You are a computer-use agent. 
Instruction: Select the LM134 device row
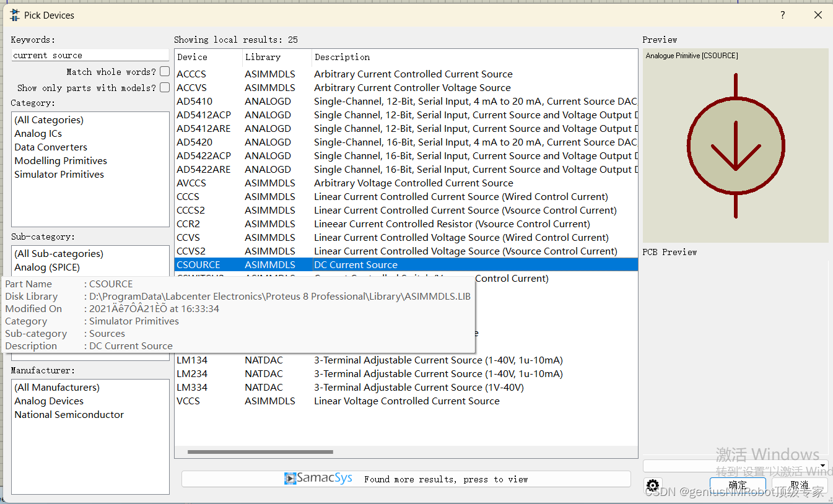[x=406, y=360]
